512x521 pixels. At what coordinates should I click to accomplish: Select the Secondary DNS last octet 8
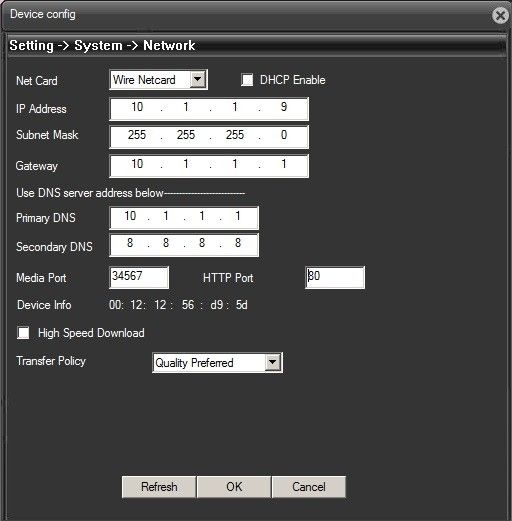[x=238, y=243]
